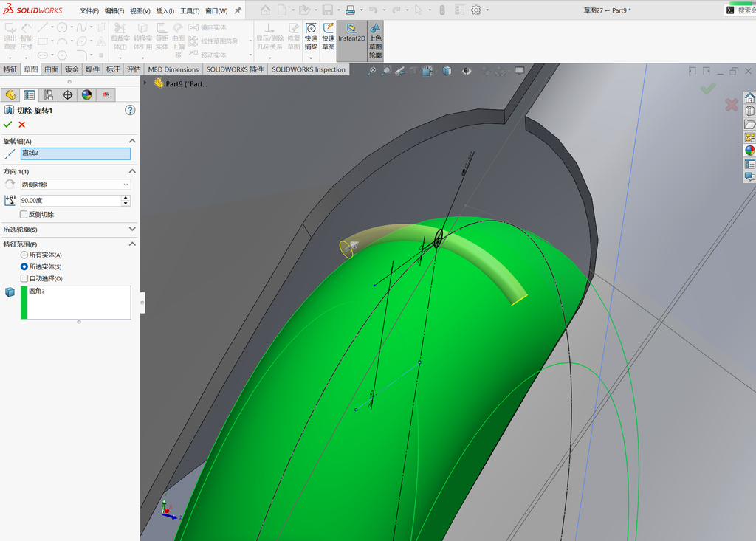
Task: Open the Quick Snaps (快速捕捉) dropdown arrow
Action: 311,58
